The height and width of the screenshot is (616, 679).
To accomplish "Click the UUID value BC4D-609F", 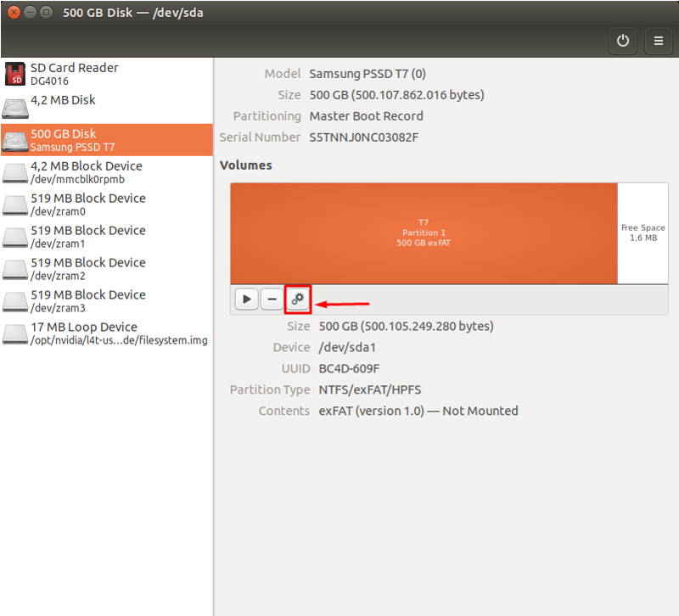I will [x=349, y=369].
